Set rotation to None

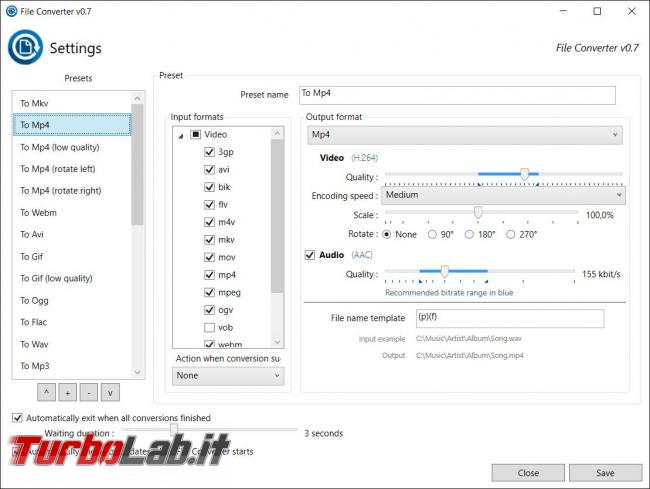[386, 235]
